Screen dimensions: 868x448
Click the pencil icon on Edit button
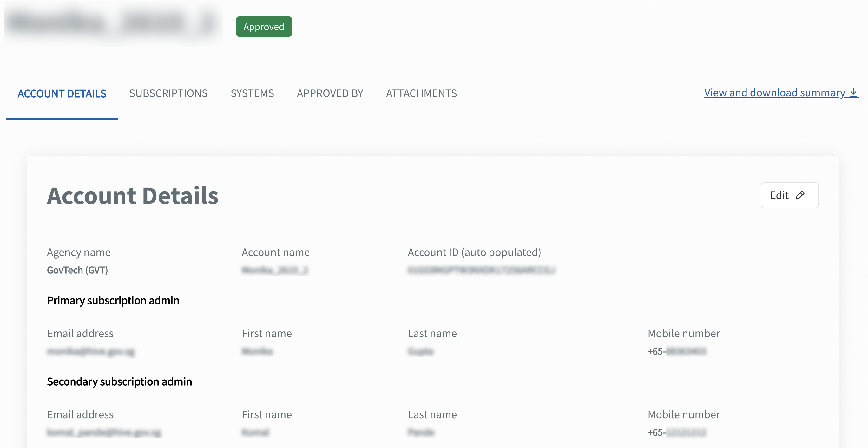pos(801,195)
